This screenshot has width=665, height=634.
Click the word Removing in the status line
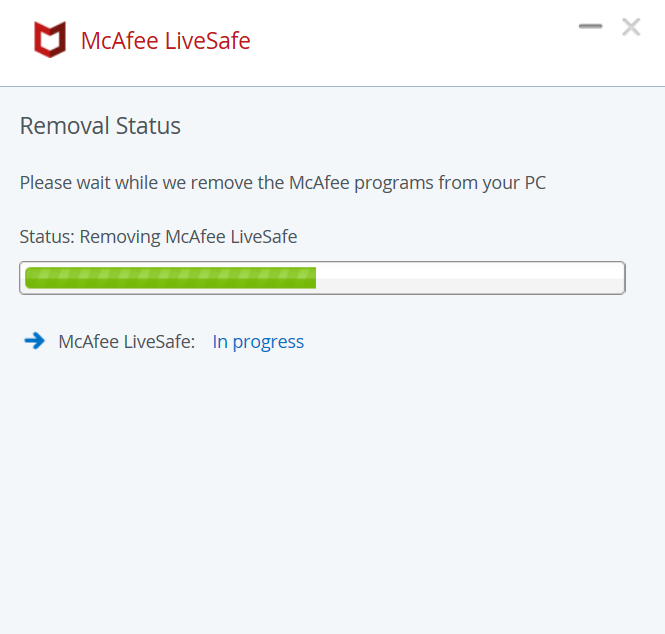120,237
